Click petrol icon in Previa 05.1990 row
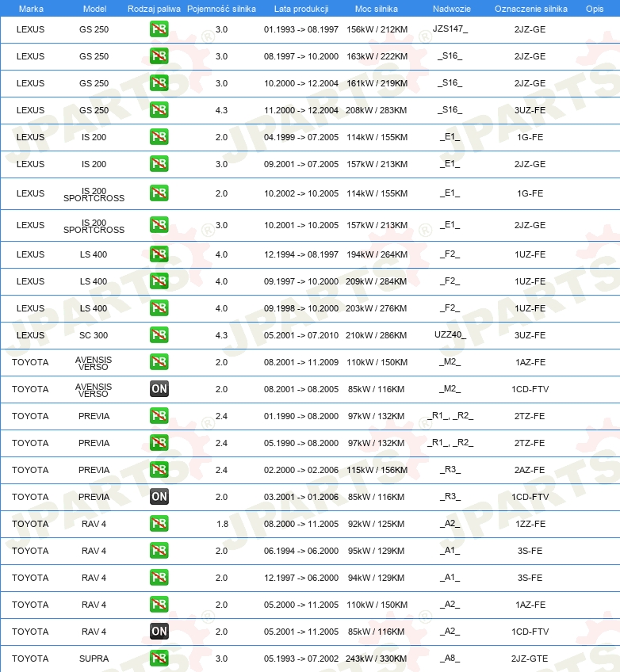Screen dimensions: 620x672 pos(159,443)
